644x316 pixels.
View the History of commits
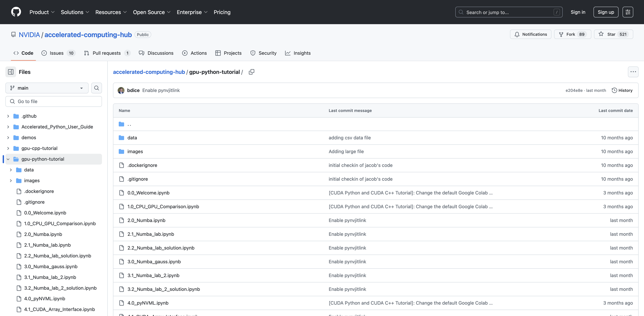(x=622, y=90)
